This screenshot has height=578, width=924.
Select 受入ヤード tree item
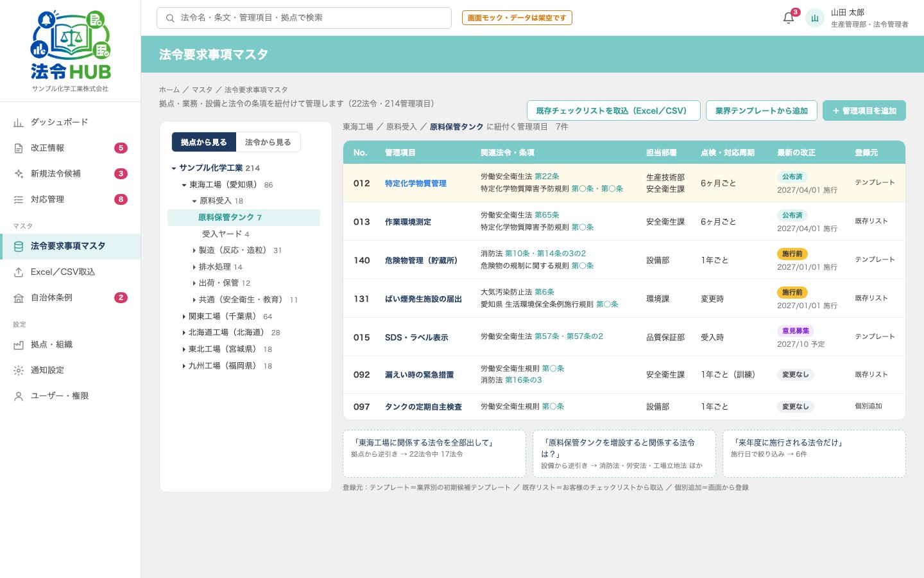pyautogui.click(x=225, y=234)
